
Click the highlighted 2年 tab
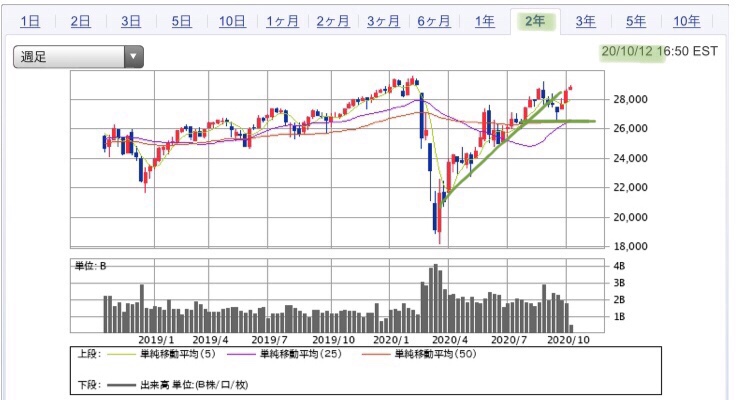pyautogui.click(x=535, y=21)
